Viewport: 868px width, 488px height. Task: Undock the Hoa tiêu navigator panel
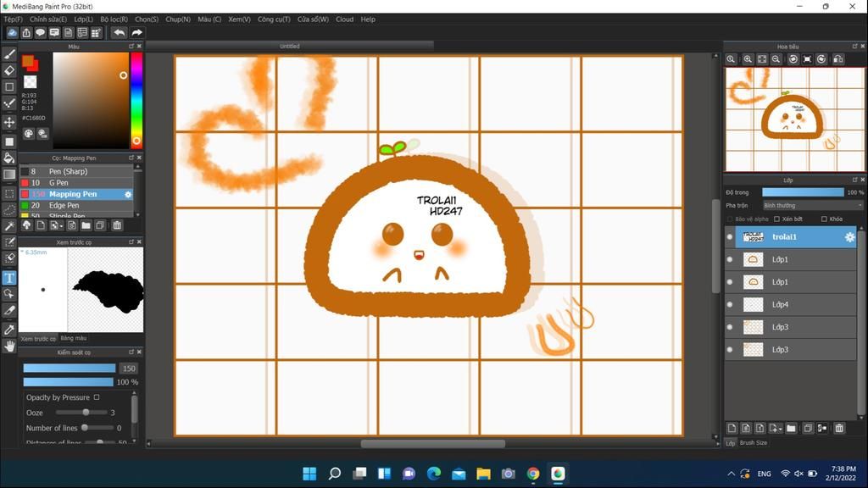click(854, 47)
